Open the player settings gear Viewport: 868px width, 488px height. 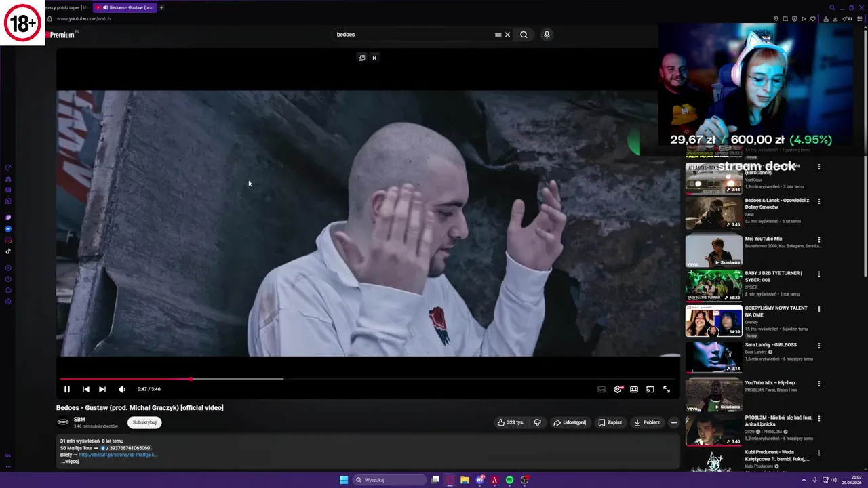618,389
